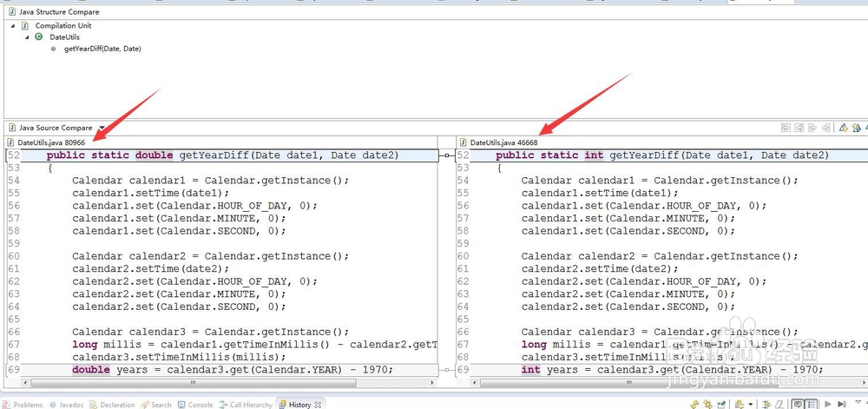Select Previous Difference icon in compare toolbar
This screenshot has width=868, height=409.
coord(857,128)
